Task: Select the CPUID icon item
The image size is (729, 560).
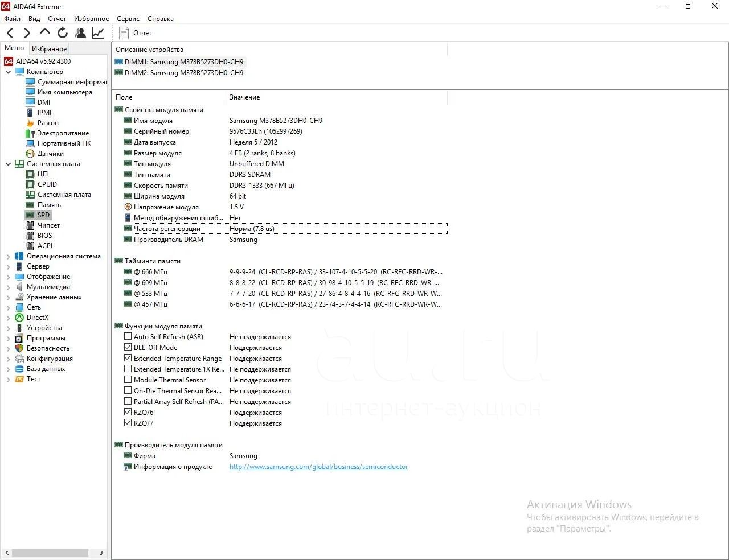Action: (x=30, y=184)
